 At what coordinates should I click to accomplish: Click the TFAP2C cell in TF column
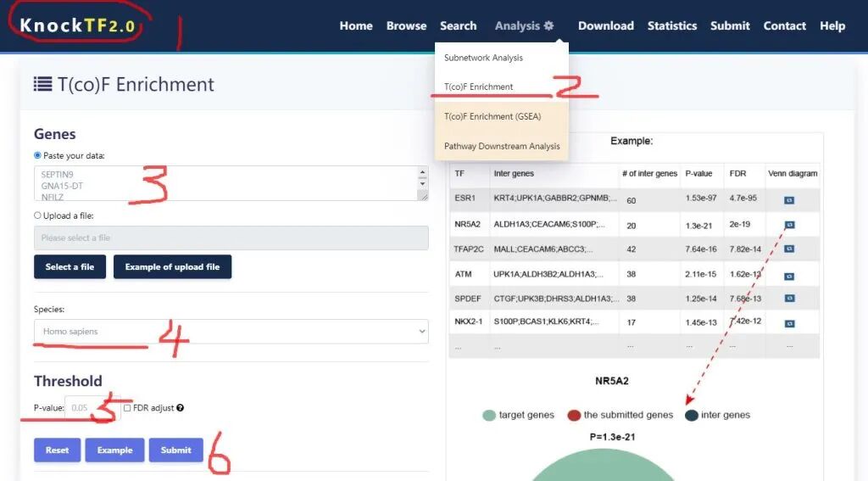coord(468,249)
